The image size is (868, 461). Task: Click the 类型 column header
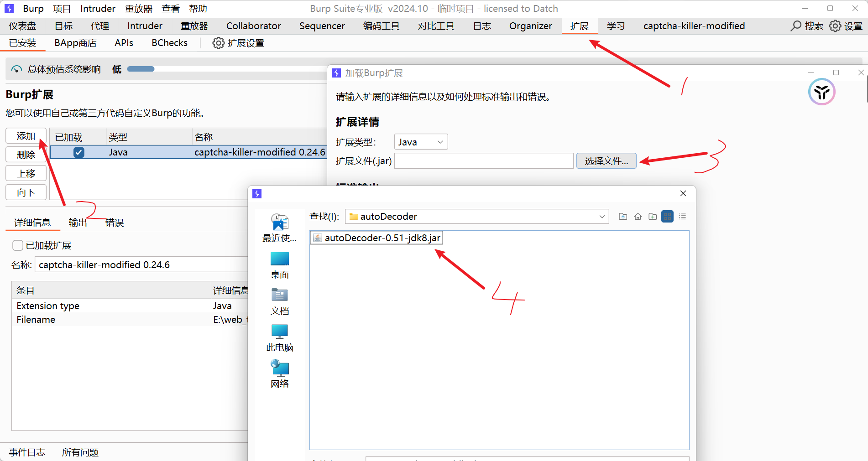[x=150, y=137]
